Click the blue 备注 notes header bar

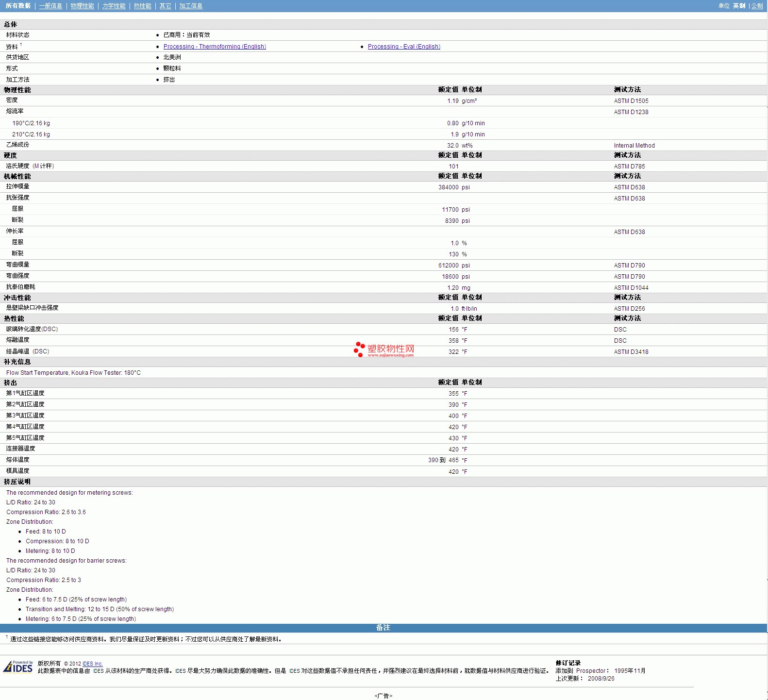[383, 628]
